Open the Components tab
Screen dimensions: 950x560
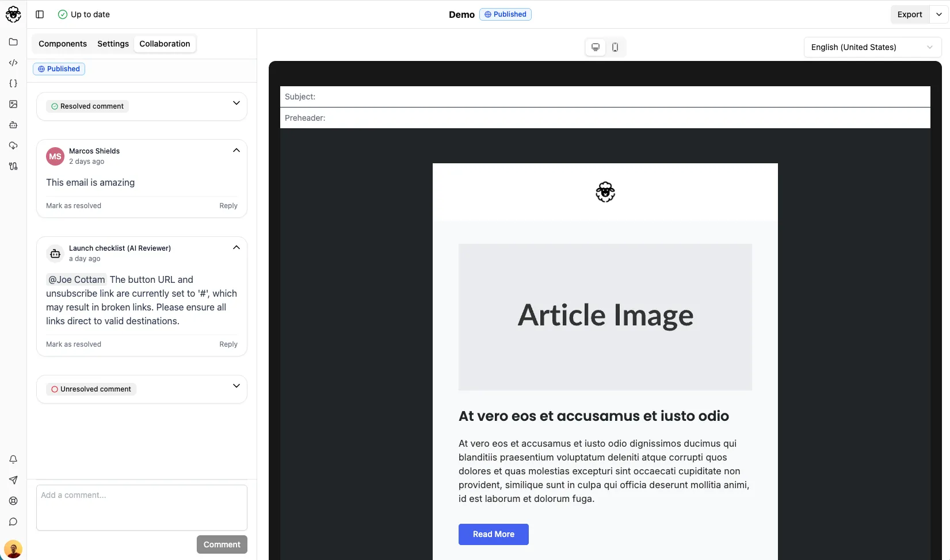click(63, 43)
